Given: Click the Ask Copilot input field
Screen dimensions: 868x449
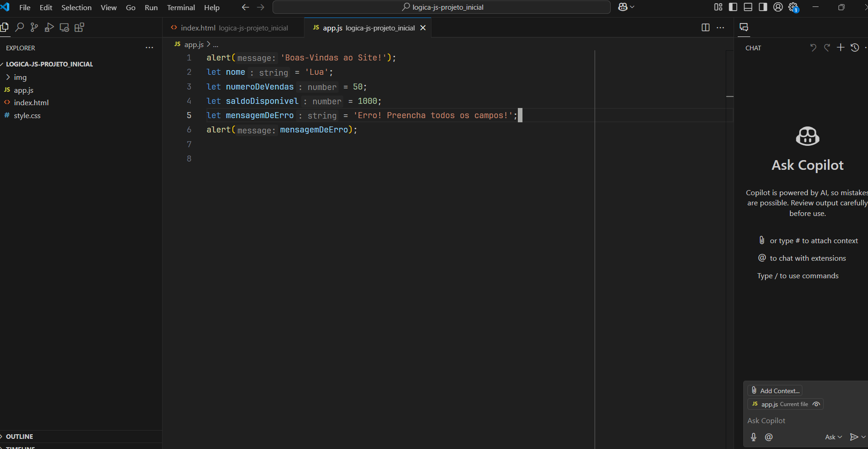Looking at the screenshot, I should click(x=806, y=420).
